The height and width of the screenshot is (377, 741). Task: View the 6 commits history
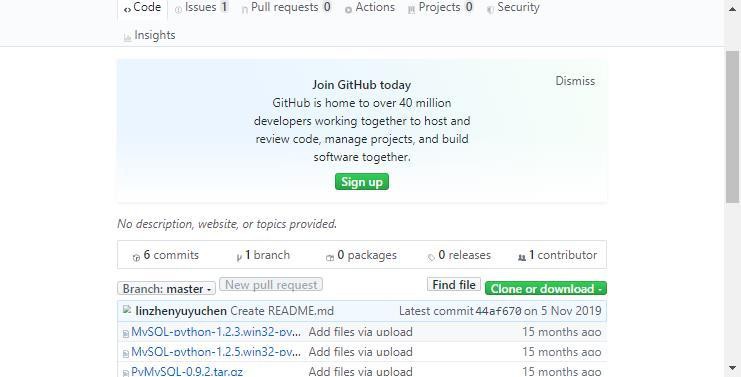click(x=166, y=255)
